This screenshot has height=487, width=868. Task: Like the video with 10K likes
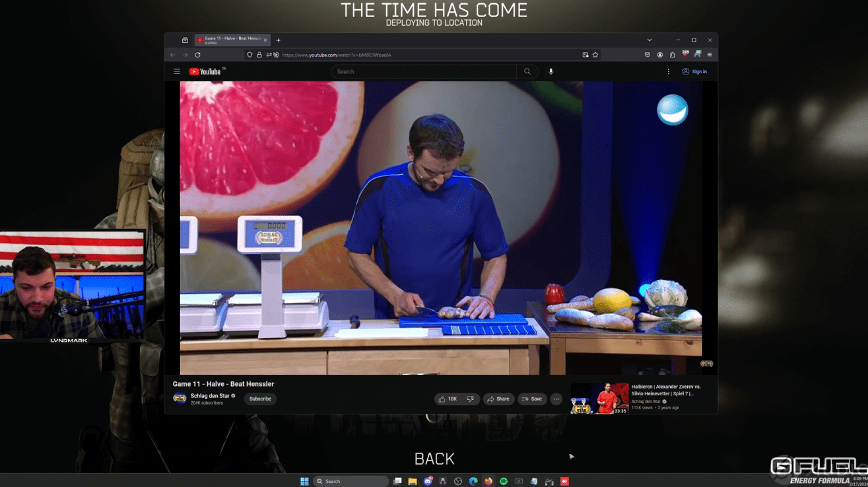click(448, 399)
